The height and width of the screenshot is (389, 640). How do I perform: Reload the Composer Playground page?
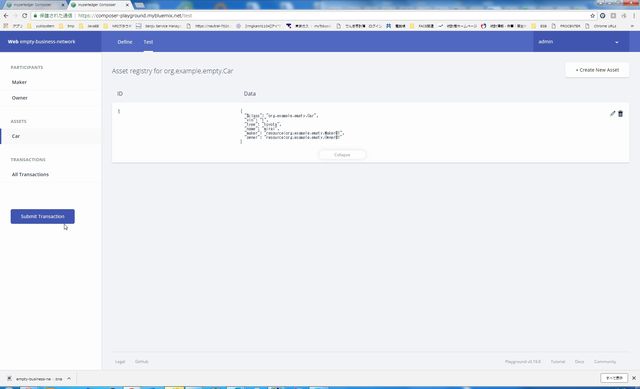(24, 16)
